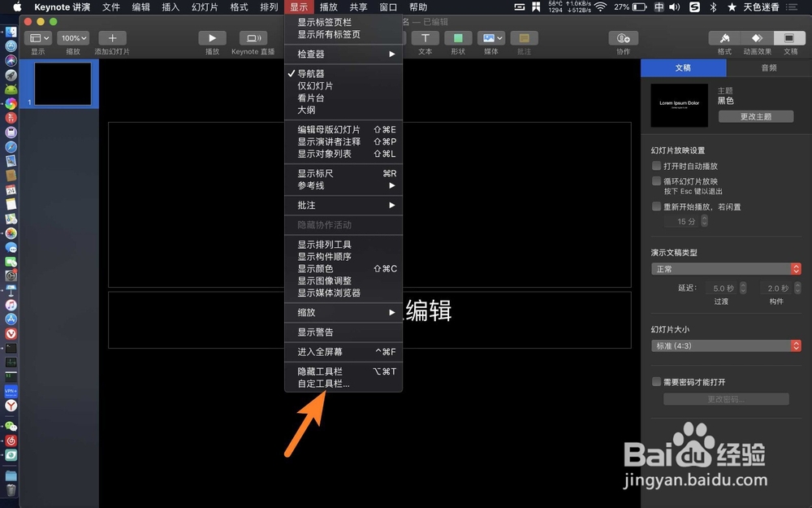Enable 打开时自动播放 checkbox
Viewport: 812px width, 508px height.
[x=657, y=166]
